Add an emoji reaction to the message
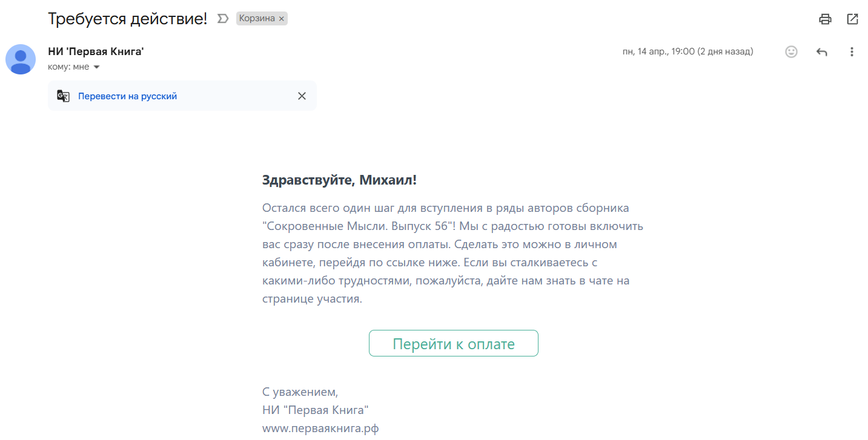 pyautogui.click(x=791, y=52)
